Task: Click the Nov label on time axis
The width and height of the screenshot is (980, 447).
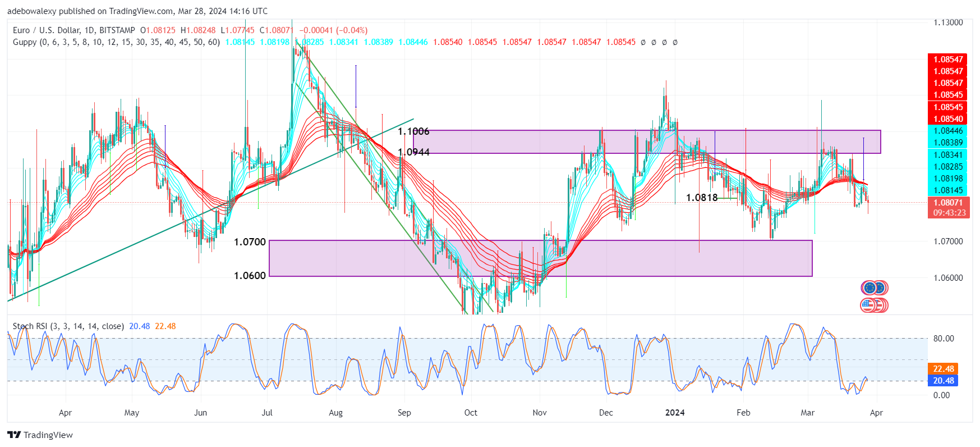Action: (540, 413)
